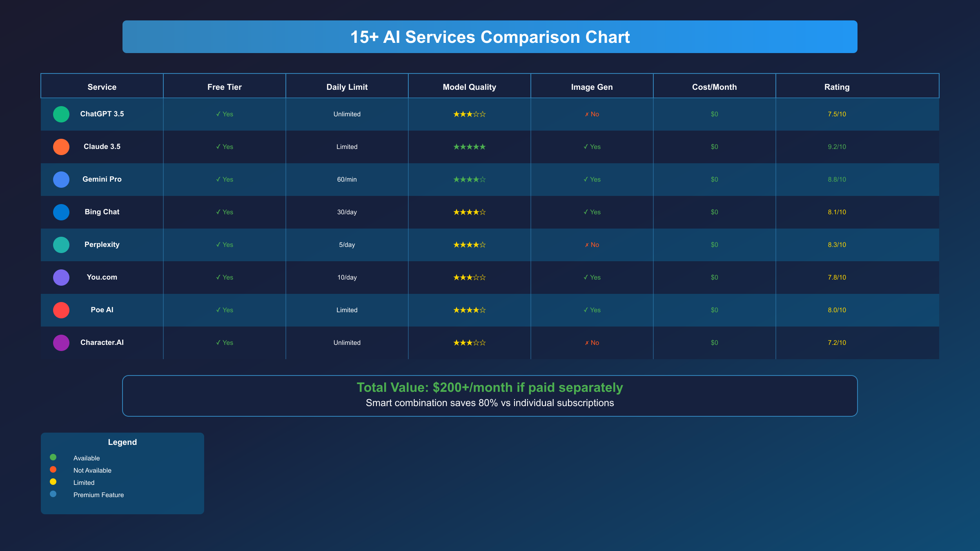Click You.com rating 7.8/10
The height and width of the screenshot is (551, 980).
point(837,278)
